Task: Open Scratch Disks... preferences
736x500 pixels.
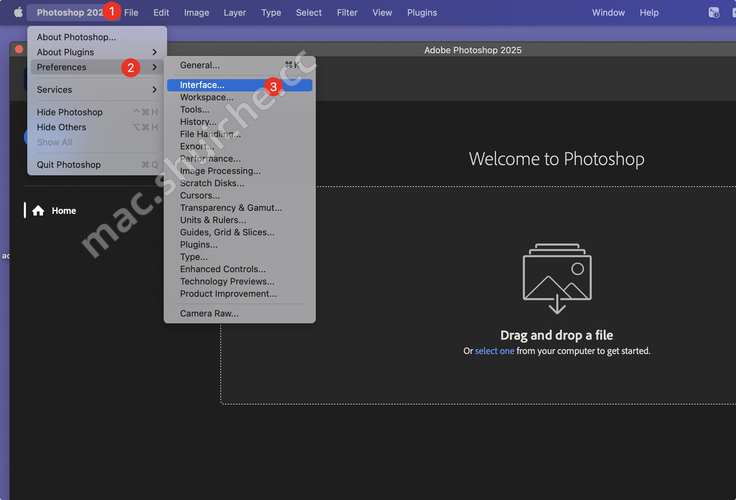Action: coord(239,183)
